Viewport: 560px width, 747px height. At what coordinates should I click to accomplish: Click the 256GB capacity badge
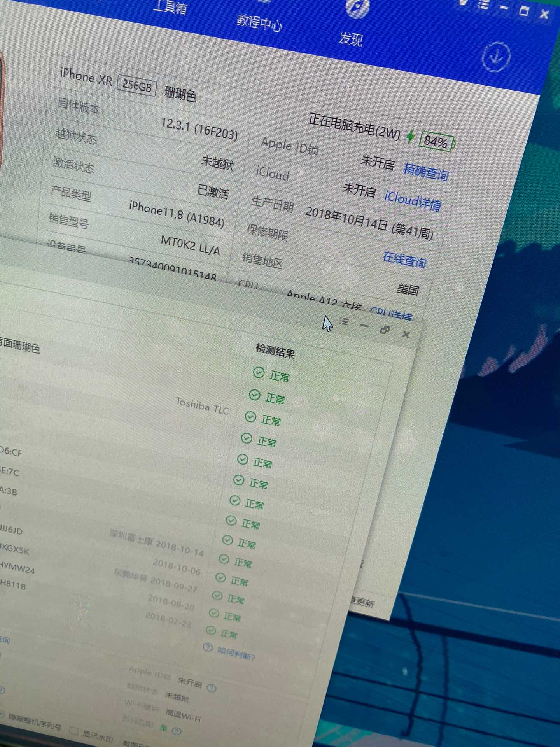tap(136, 86)
